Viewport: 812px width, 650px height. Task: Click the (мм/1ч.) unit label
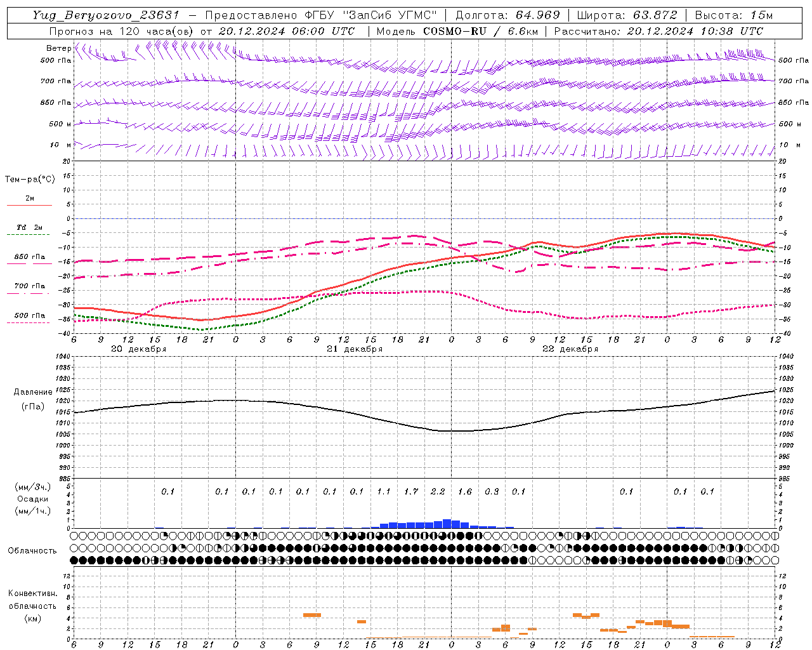click(32, 512)
